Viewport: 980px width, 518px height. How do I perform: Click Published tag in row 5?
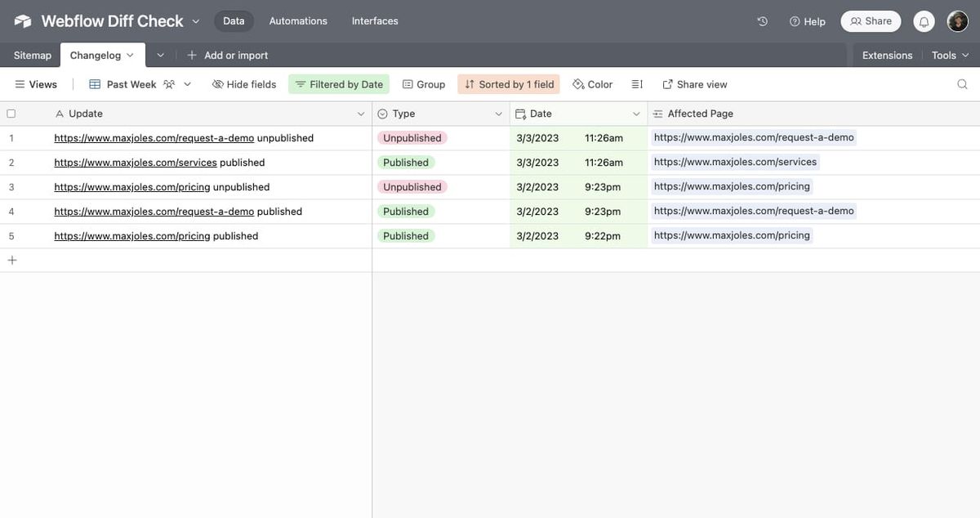tap(406, 236)
